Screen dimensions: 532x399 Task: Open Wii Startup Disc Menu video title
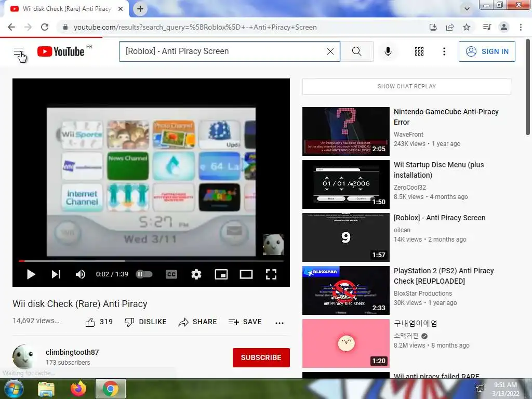[438, 170]
